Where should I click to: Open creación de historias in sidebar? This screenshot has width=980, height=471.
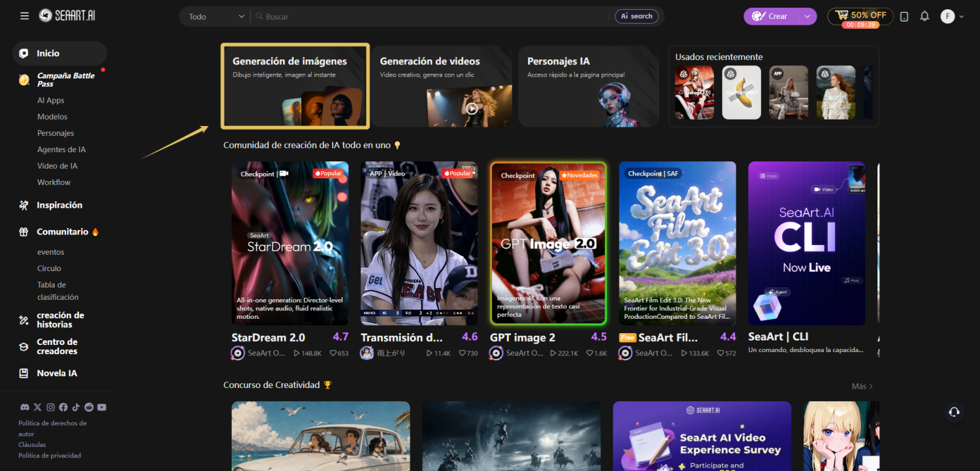(59, 320)
